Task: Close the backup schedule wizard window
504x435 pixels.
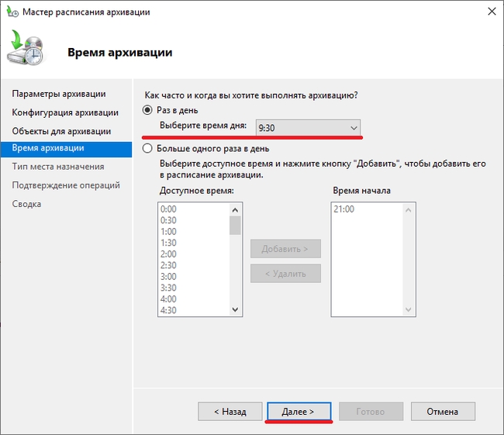Action: click(489, 12)
